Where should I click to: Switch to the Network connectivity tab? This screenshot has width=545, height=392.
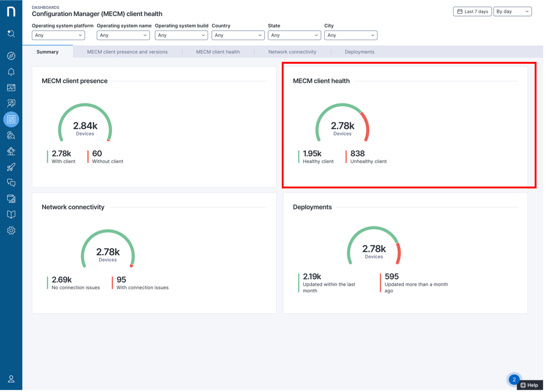292,52
